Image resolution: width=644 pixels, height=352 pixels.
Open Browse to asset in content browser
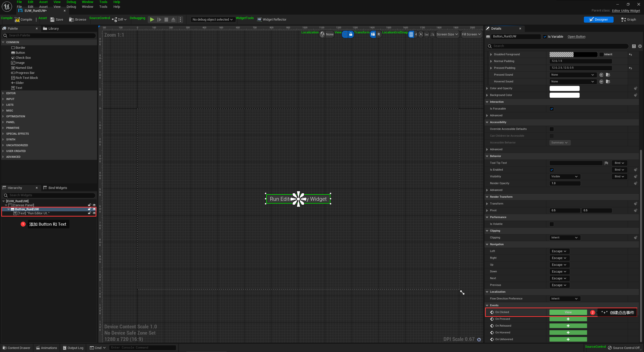78,20
